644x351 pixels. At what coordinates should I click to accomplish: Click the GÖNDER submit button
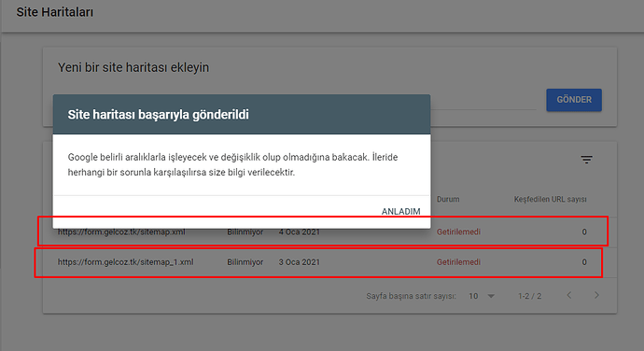pyautogui.click(x=574, y=100)
